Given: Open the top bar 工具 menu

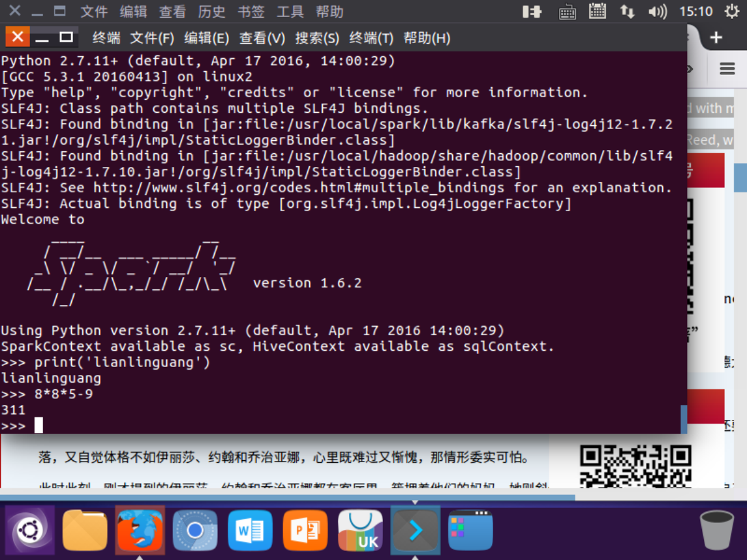Looking at the screenshot, I should 290,11.
